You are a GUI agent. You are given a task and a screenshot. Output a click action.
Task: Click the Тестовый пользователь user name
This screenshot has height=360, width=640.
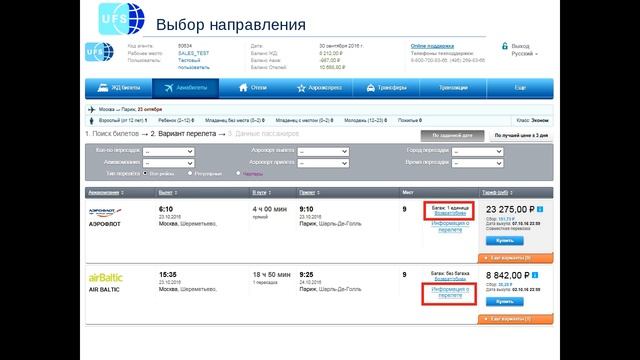pos(194,64)
